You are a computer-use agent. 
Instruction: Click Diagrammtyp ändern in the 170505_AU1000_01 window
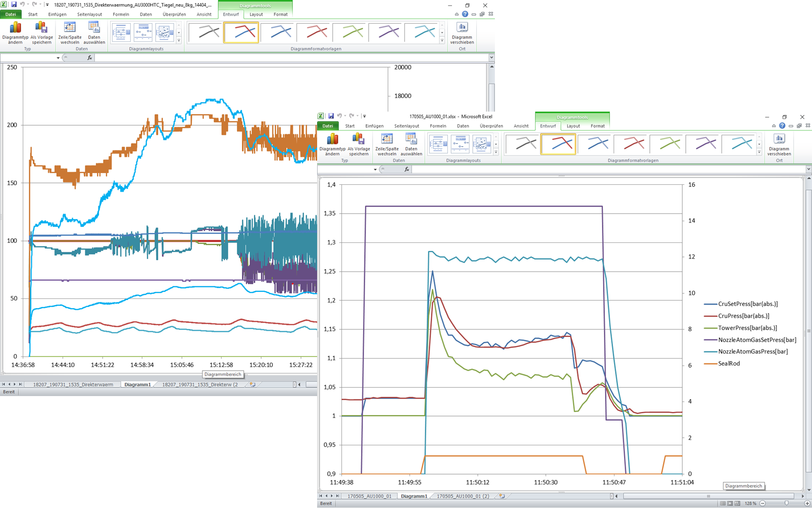(x=332, y=144)
